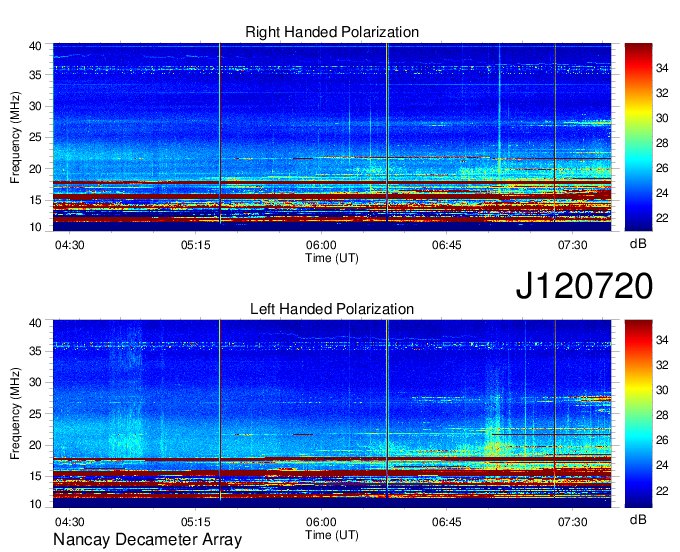Viewport: 680px width, 552px height.
Task: Click the 26 dB value on Right Handed color bar
Action: [662, 168]
